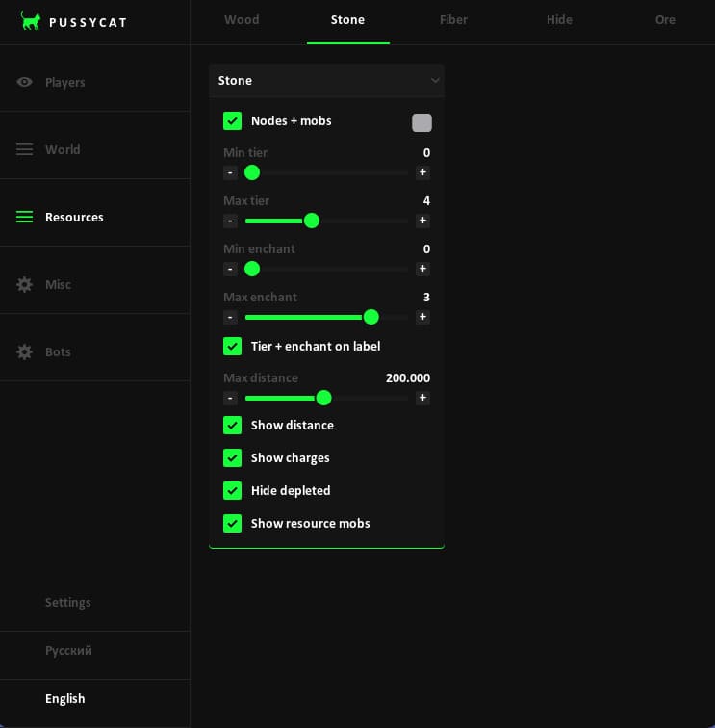Select Resources in the sidebar
715x728 pixels.
[94, 217]
